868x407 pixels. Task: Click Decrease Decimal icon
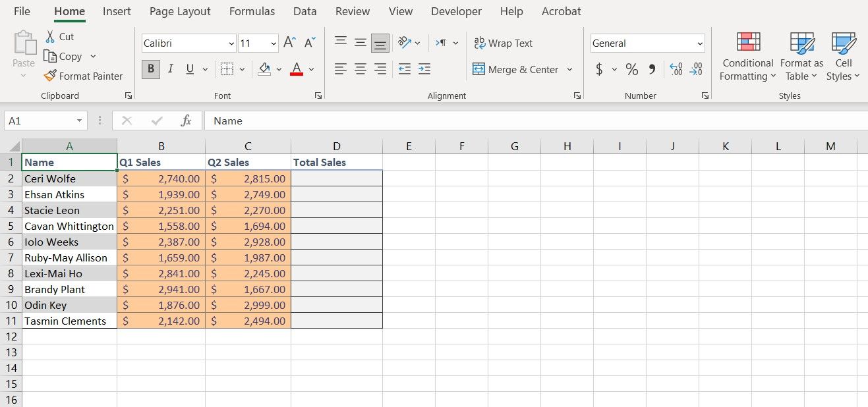tap(696, 68)
